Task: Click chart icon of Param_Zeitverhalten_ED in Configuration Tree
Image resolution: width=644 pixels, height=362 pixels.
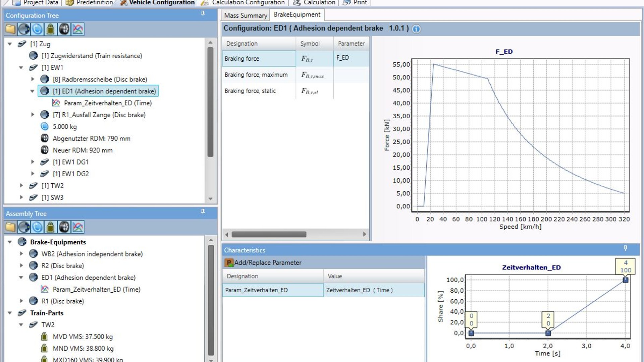Action: (x=56, y=103)
